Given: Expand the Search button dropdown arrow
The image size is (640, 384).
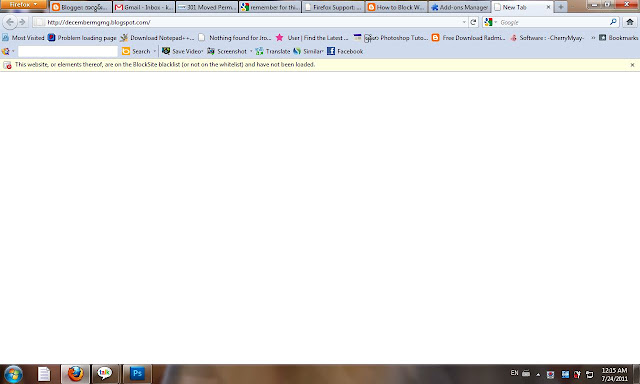Looking at the screenshot, I should click(155, 51).
